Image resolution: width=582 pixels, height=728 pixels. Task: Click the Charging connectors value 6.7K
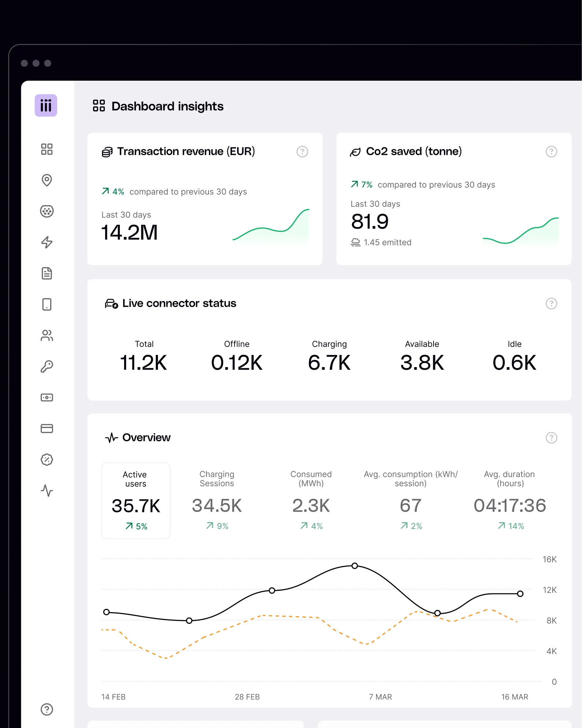point(329,363)
